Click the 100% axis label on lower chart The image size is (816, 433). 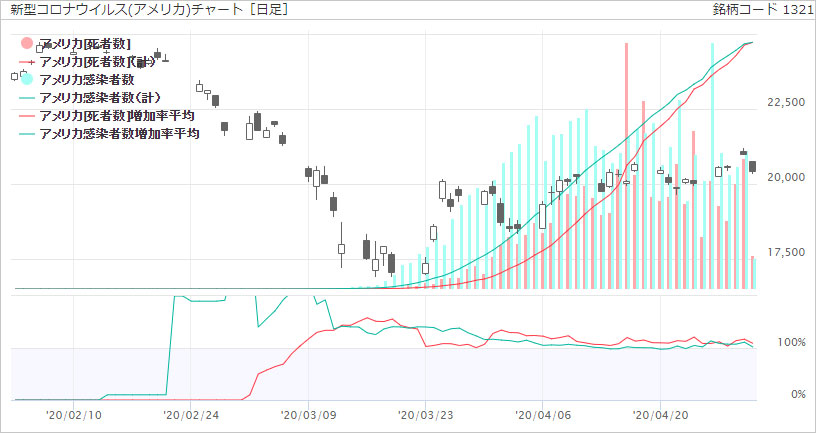(x=790, y=343)
